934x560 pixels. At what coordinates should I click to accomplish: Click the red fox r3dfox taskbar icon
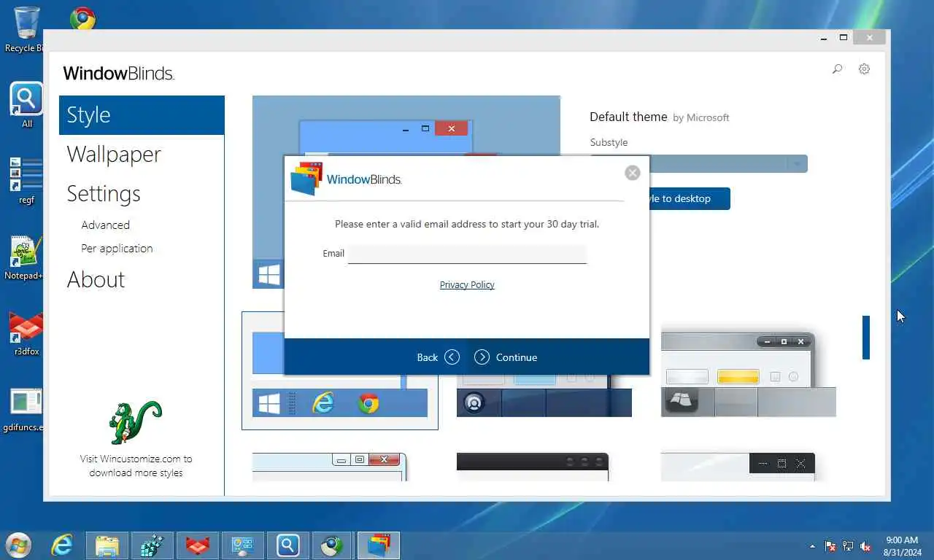(198, 545)
